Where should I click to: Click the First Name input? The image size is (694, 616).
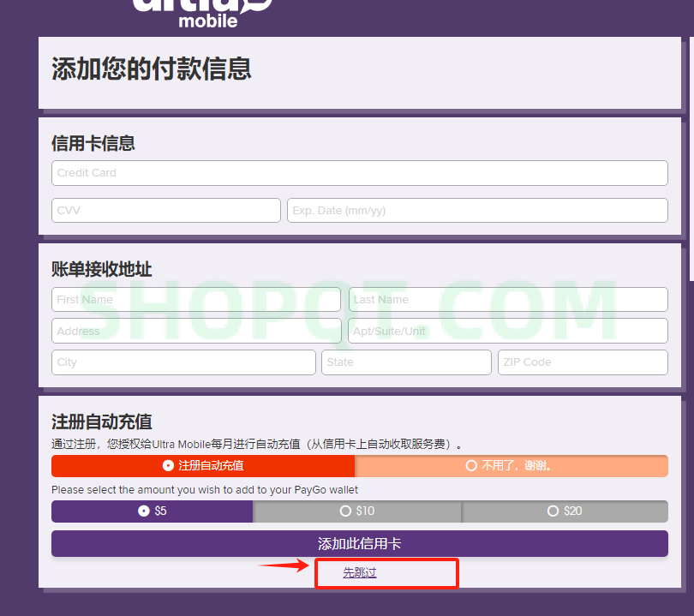coord(196,300)
